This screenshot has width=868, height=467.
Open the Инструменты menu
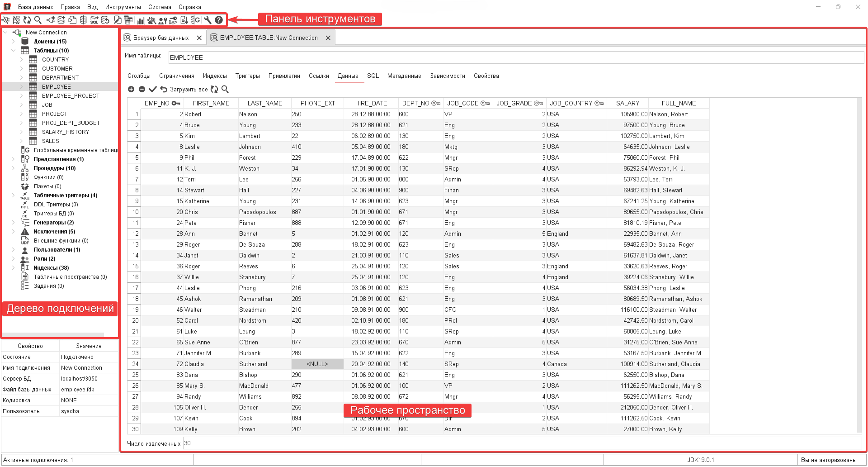(x=123, y=7)
